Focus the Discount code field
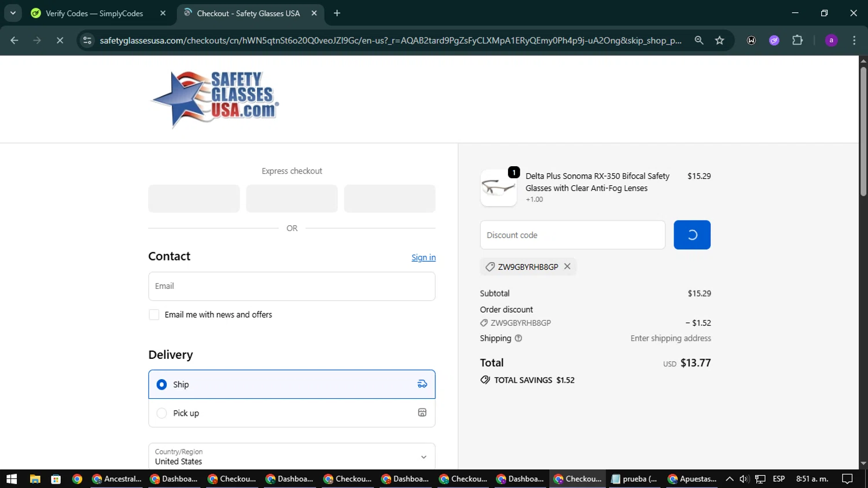This screenshot has width=868, height=488. 572,235
